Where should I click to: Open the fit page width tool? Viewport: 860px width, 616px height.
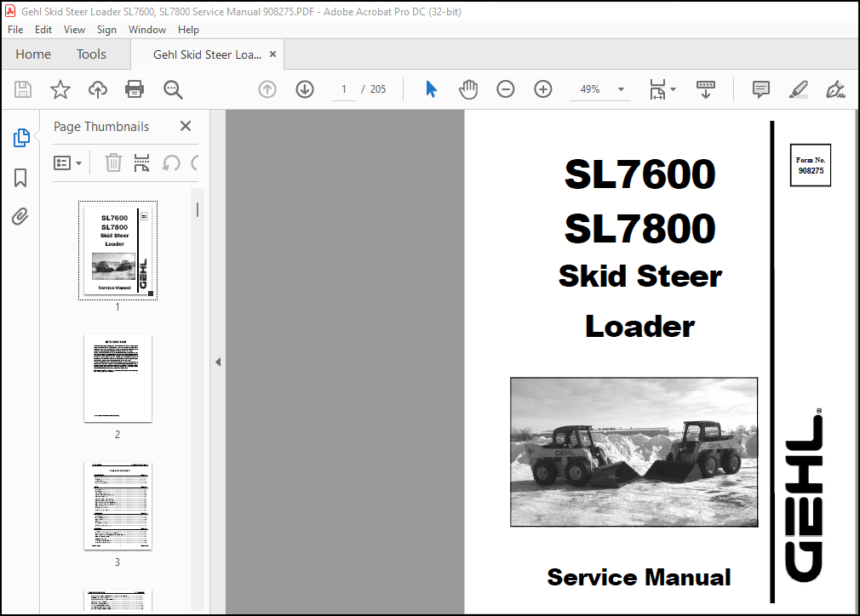tap(657, 89)
